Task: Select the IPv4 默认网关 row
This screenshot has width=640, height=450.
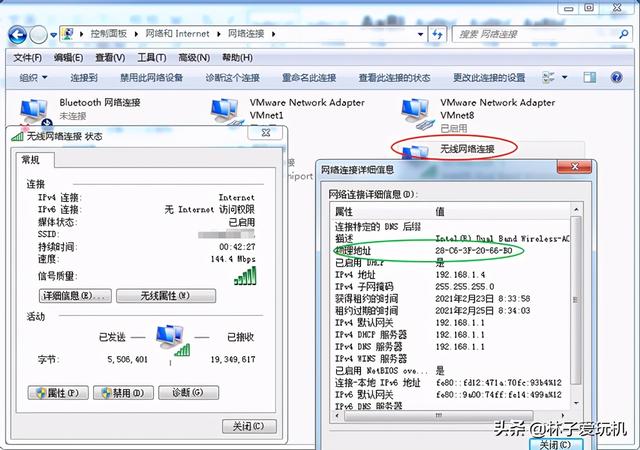Action: [451, 323]
